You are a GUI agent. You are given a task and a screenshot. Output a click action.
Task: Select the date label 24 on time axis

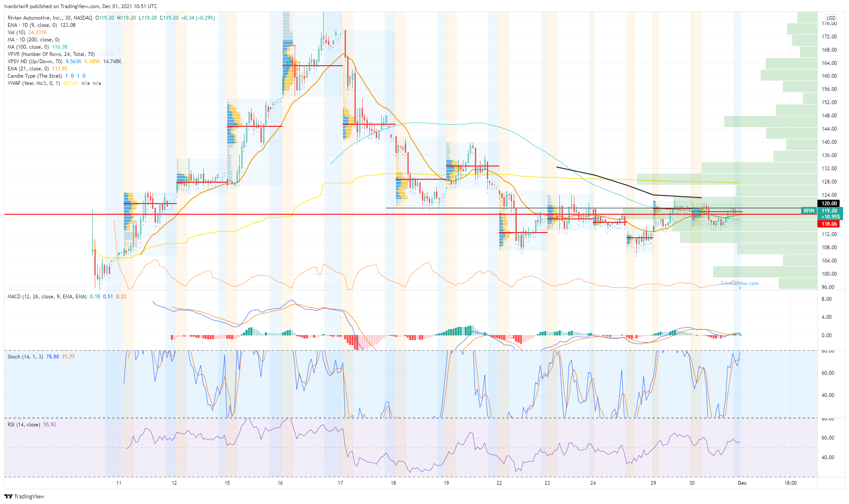point(593,483)
